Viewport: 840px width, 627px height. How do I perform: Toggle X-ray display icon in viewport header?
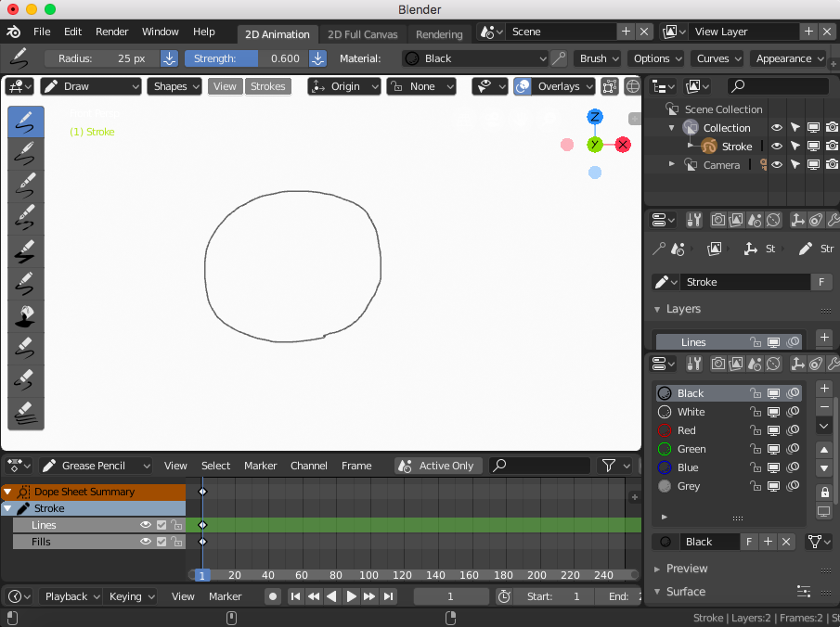[x=609, y=86]
